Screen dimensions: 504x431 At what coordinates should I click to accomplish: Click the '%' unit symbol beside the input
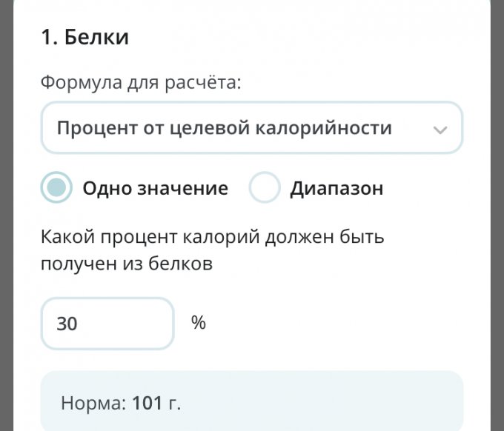[x=198, y=323]
